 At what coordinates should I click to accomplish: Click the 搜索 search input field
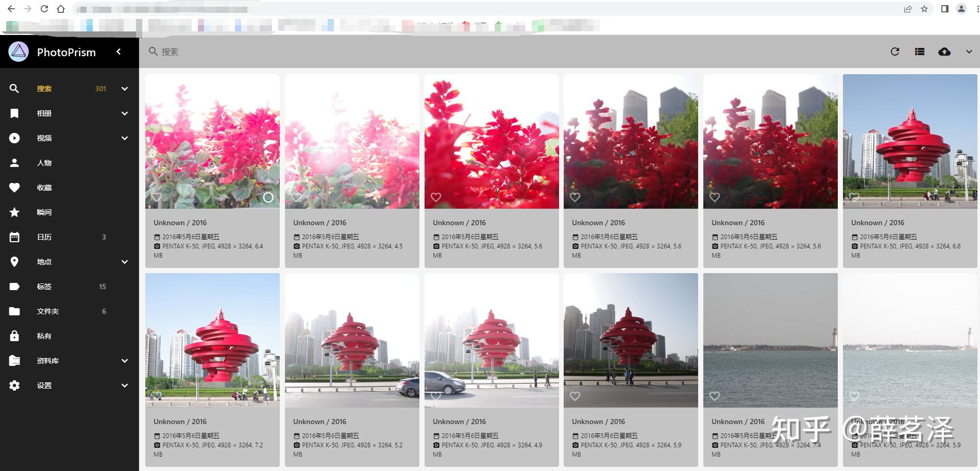[x=206, y=52]
